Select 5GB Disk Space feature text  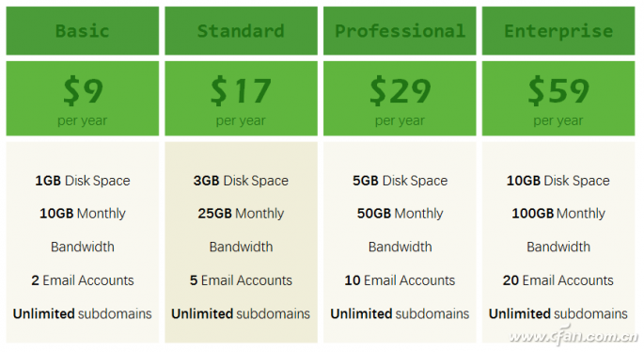(x=400, y=181)
